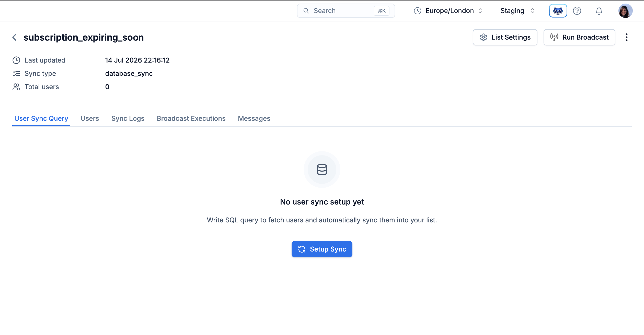Click the Sync type label
644x335 pixels.
[40, 74]
